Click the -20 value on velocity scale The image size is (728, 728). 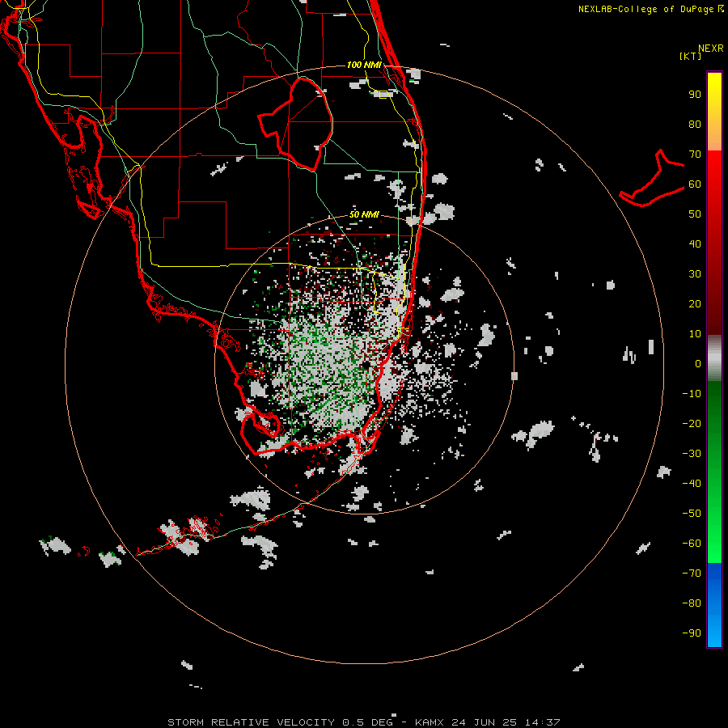pos(692,424)
